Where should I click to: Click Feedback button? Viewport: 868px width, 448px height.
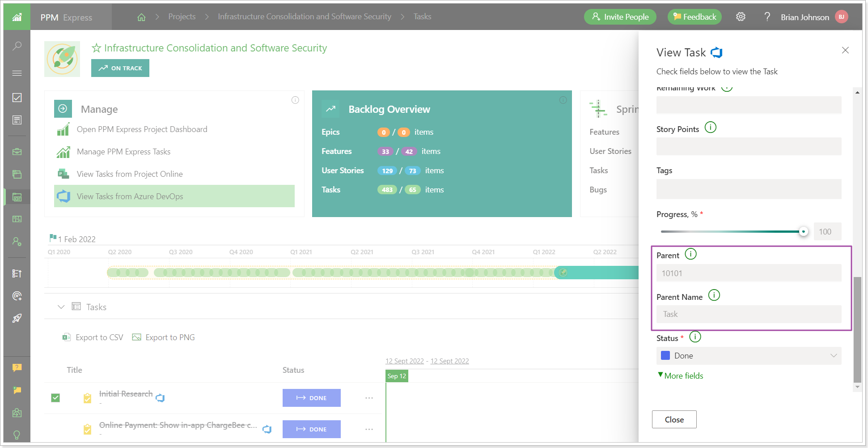pos(694,17)
